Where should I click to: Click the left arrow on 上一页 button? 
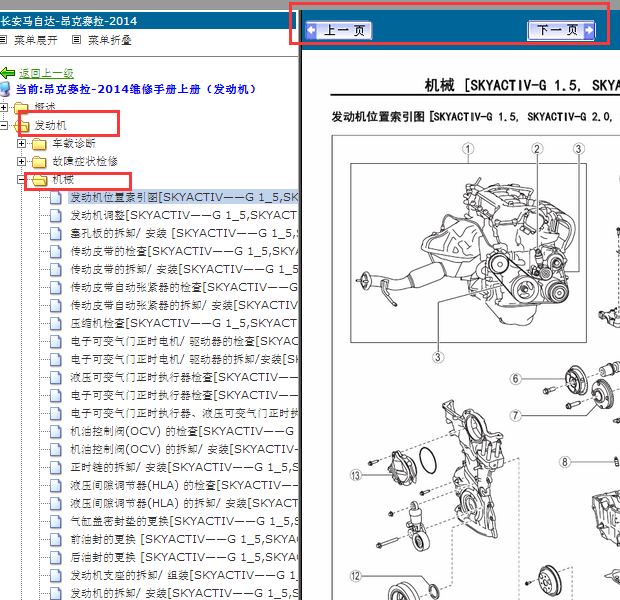point(312,30)
